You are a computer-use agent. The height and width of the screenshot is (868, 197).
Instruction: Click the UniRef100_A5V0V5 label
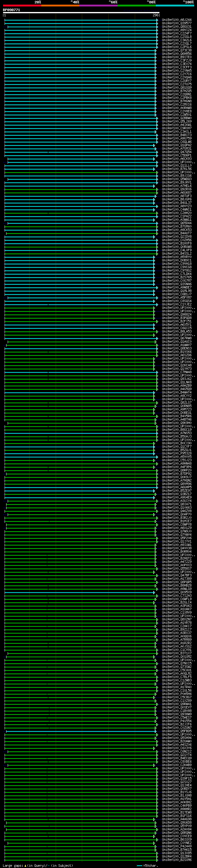[x=177, y=457]
